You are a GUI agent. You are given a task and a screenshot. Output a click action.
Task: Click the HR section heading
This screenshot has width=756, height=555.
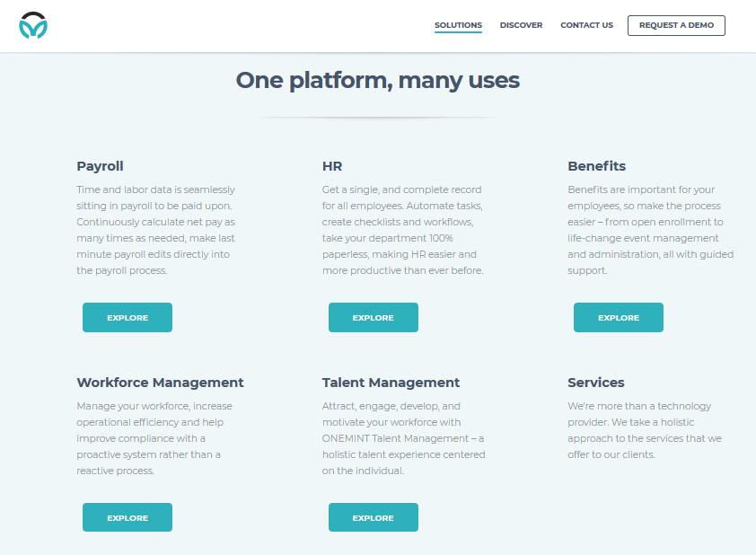pyautogui.click(x=332, y=166)
